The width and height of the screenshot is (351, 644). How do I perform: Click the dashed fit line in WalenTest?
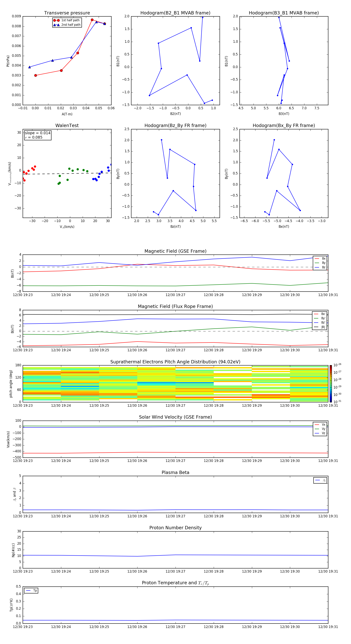67,173
